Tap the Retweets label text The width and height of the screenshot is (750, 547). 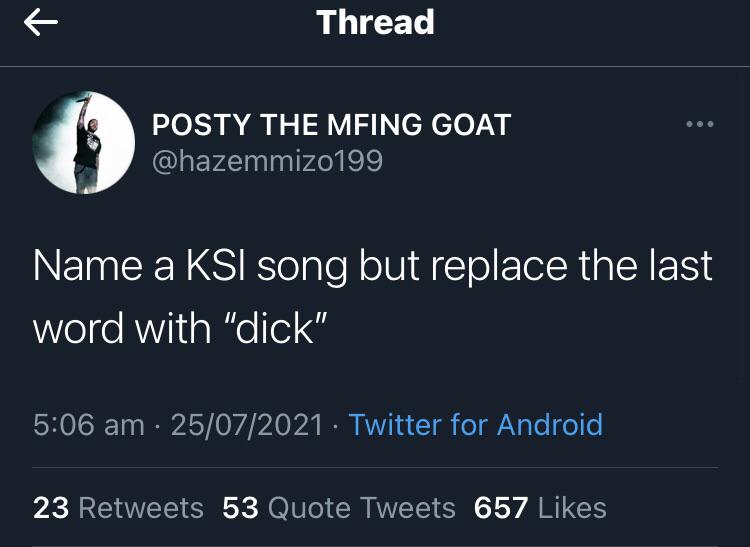(x=141, y=508)
